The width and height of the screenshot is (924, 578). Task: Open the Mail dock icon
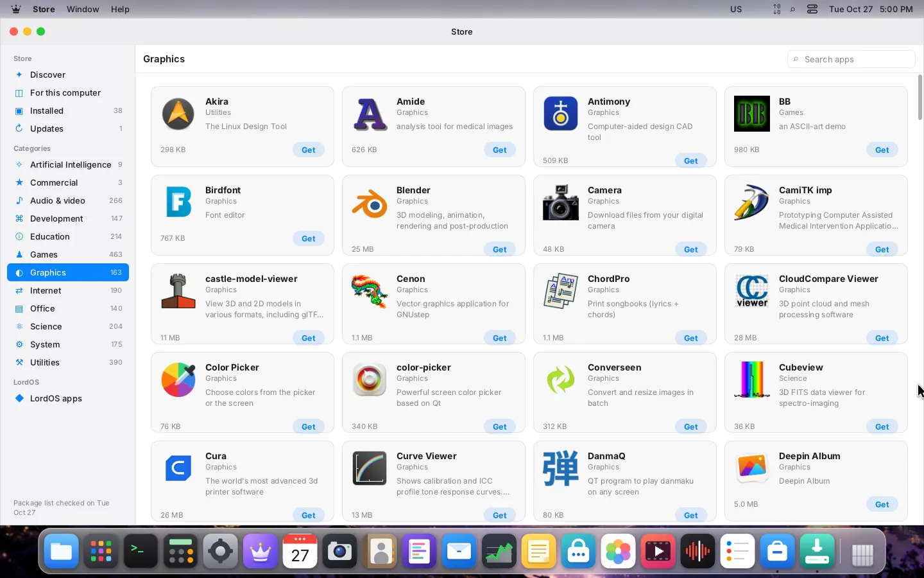coord(459,551)
